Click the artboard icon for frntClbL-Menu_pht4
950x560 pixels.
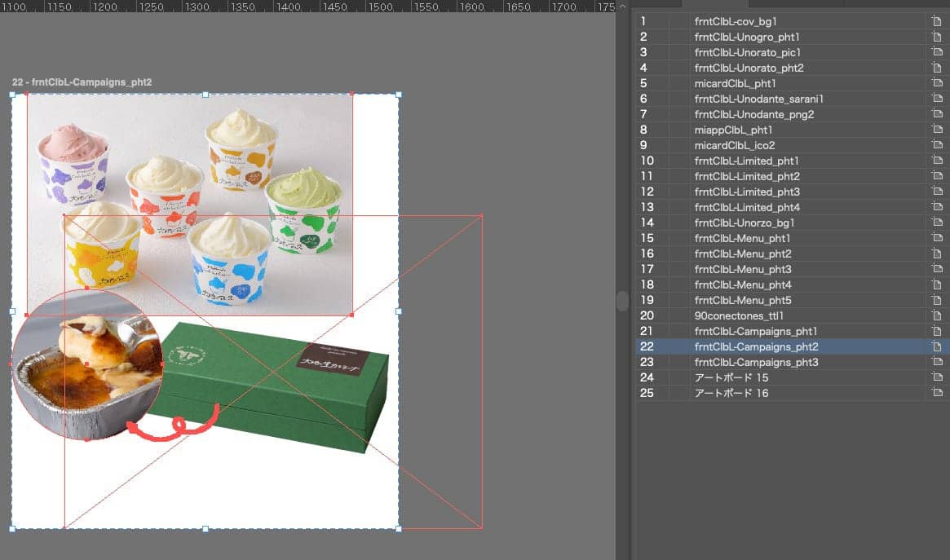(x=937, y=284)
